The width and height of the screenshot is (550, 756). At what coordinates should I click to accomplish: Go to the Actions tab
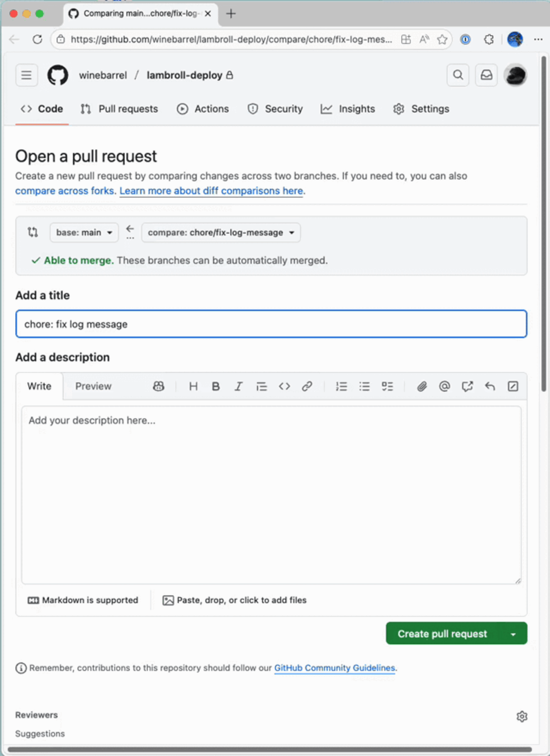click(203, 109)
